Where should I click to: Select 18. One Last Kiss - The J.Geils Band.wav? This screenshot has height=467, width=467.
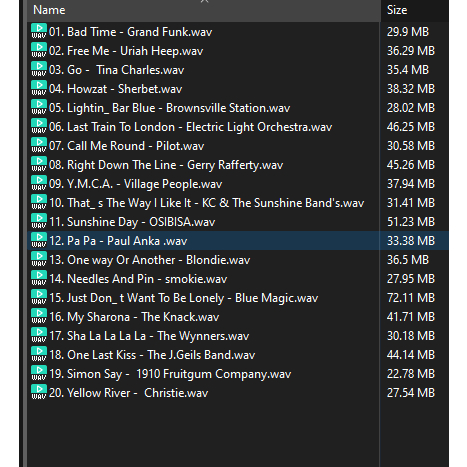point(152,355)
